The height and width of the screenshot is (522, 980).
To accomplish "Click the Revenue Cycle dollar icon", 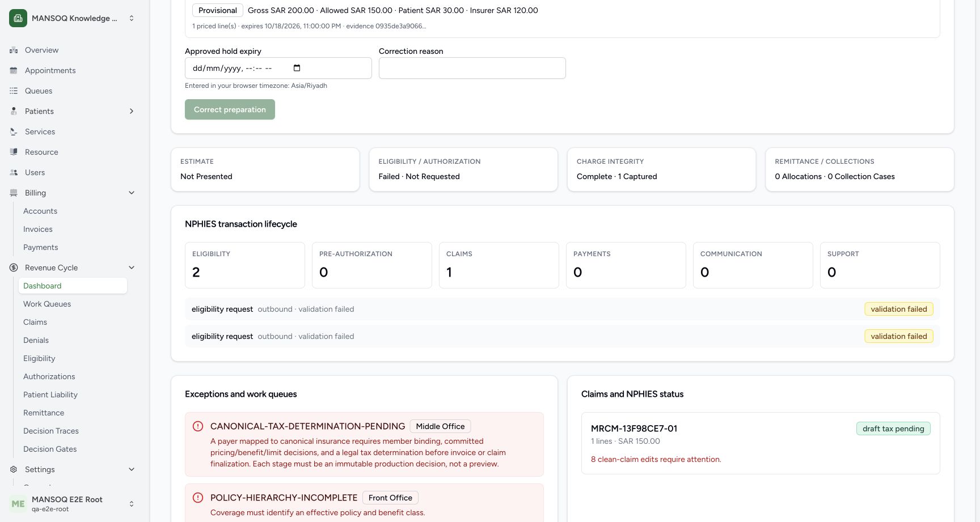I will point(14,268).
